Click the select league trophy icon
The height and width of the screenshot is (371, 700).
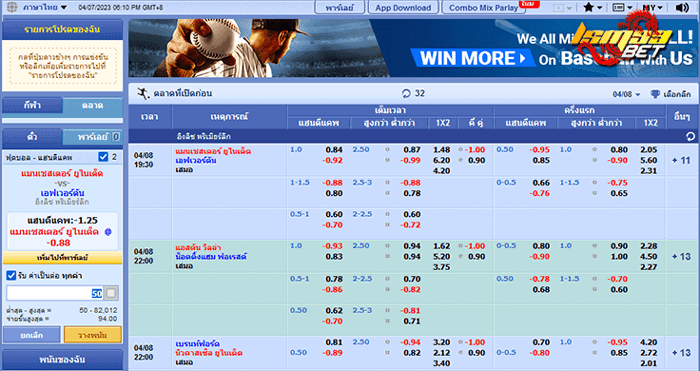coord(655,94)
